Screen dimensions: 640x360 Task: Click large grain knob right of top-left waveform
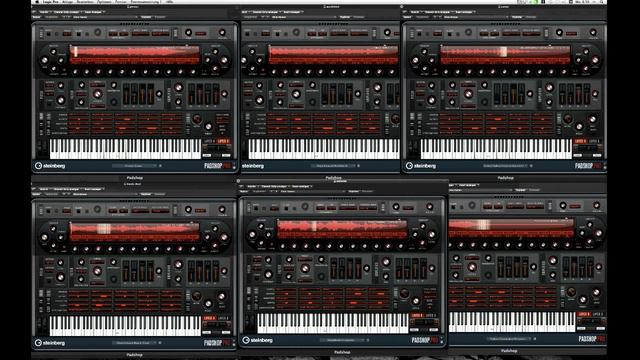[x=224, y=60]
